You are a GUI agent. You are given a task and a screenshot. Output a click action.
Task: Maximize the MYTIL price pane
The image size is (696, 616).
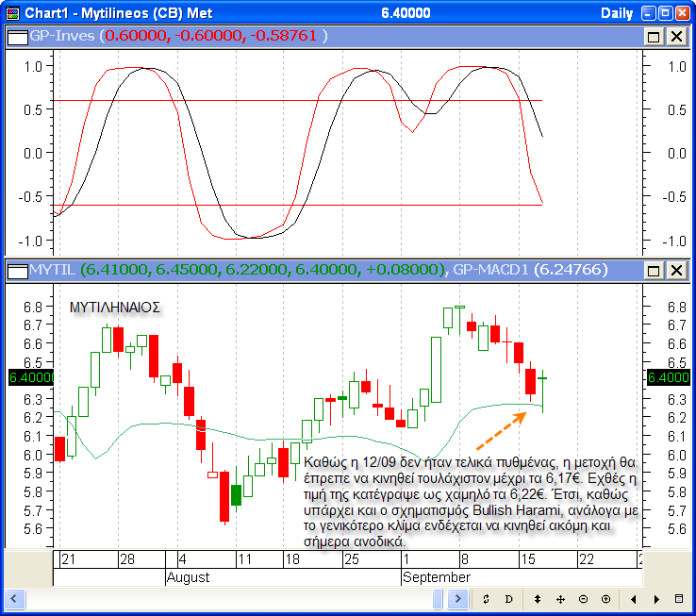pyautogui.click(x=654, y=271)
